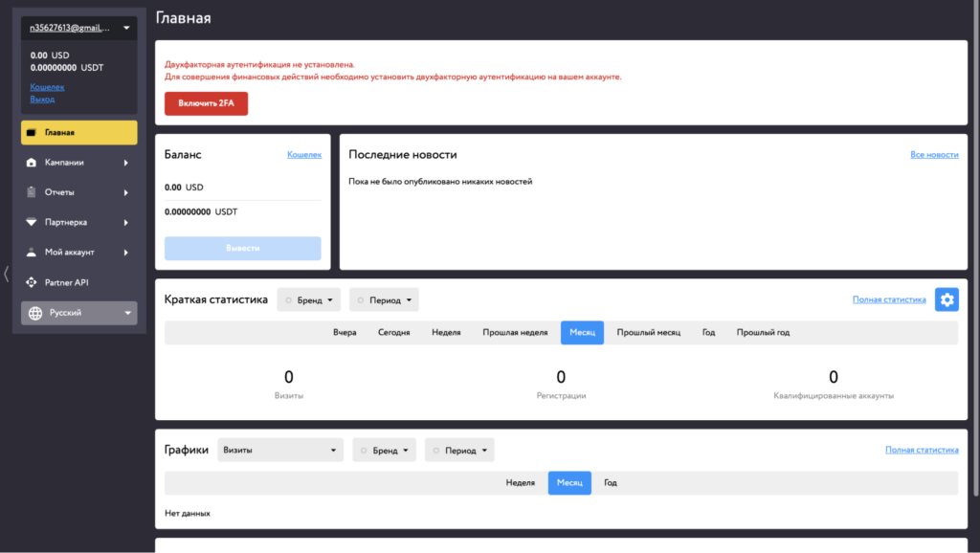980x553 pixels.
Task: Select the Прошлый месяц tab
Action: [x=649, y=332]
